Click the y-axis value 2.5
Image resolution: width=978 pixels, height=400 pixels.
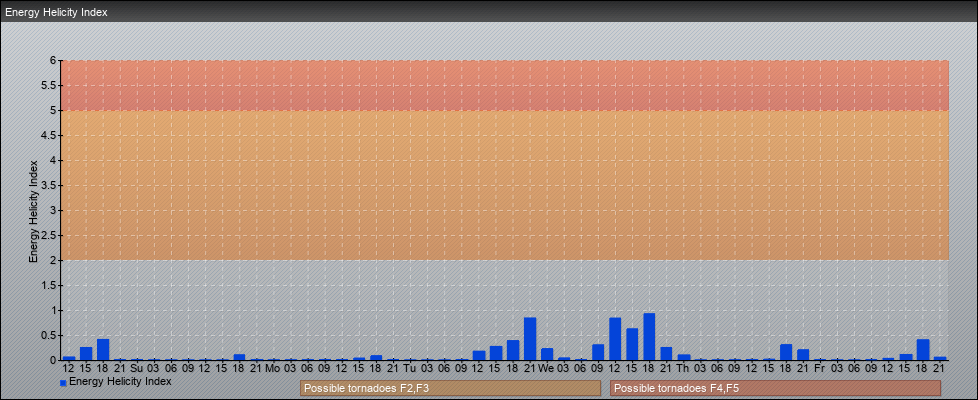(49, 235)
